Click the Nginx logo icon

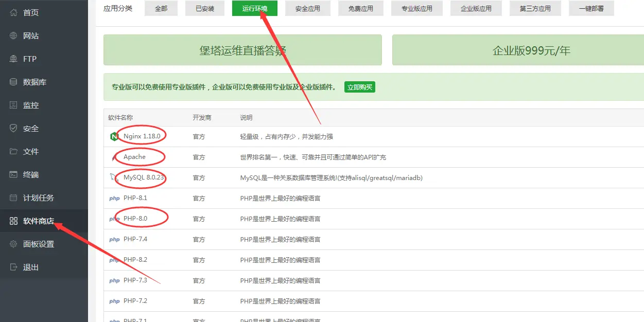[x=114, y=136]
